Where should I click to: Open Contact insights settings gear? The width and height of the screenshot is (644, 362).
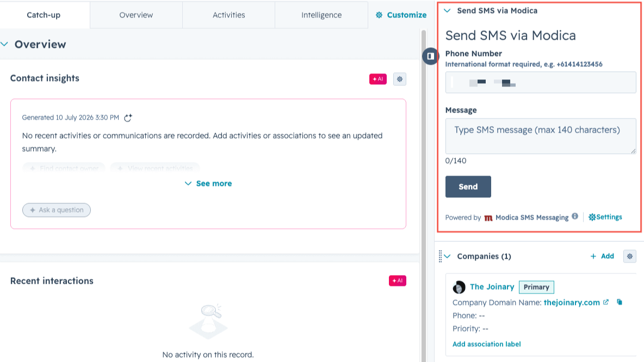(x=400, y=79)
